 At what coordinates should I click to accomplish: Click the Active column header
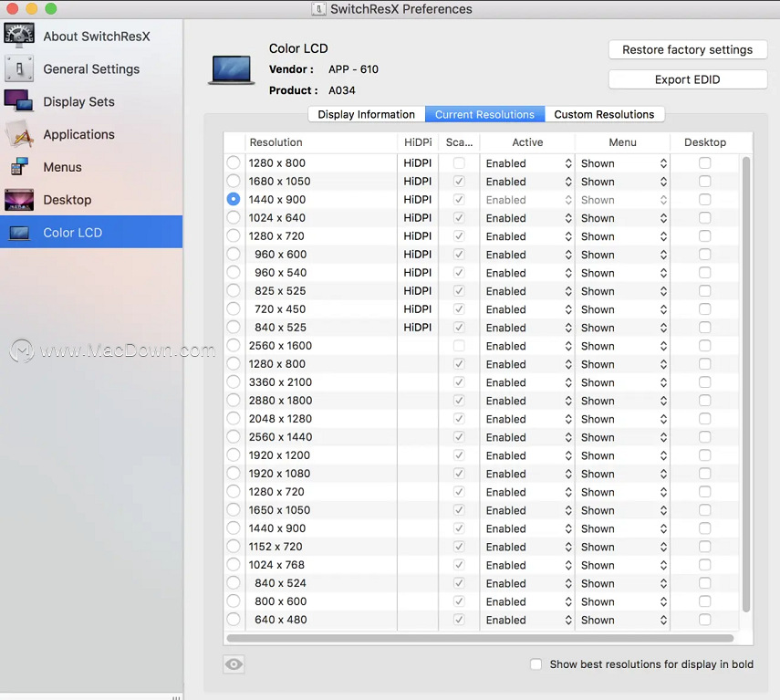528,142
